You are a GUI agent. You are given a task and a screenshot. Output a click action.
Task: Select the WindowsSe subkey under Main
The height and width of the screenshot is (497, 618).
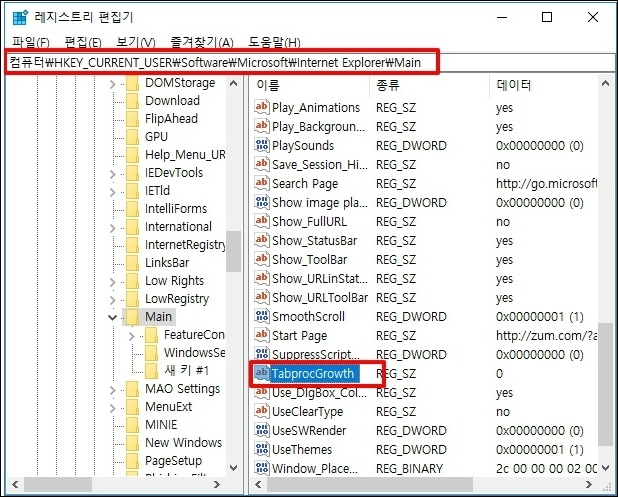194,352
